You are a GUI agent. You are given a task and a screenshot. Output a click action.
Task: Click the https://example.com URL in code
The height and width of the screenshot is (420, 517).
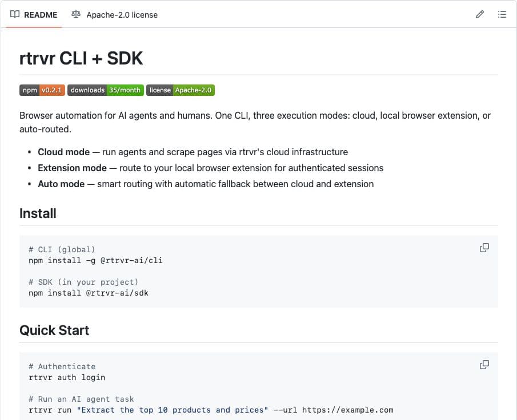pyautogui.click(x=348, y=410)
